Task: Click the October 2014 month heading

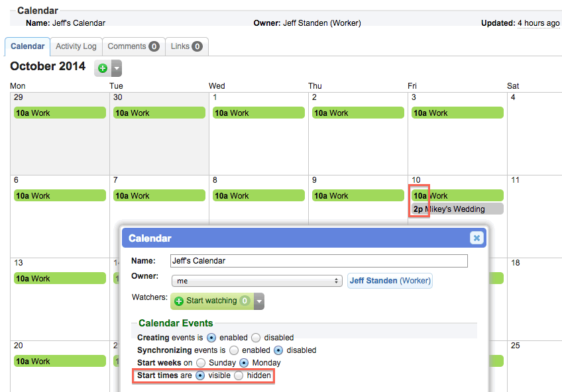Action: click(x=48, y=66)
